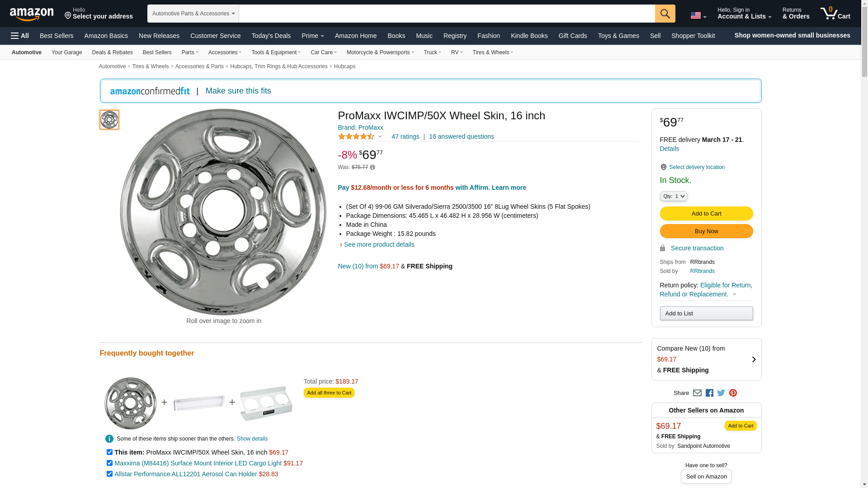This screenshot has height=488, width=868.
Task: Share the product on Pinterest
Action: point(733,393)
